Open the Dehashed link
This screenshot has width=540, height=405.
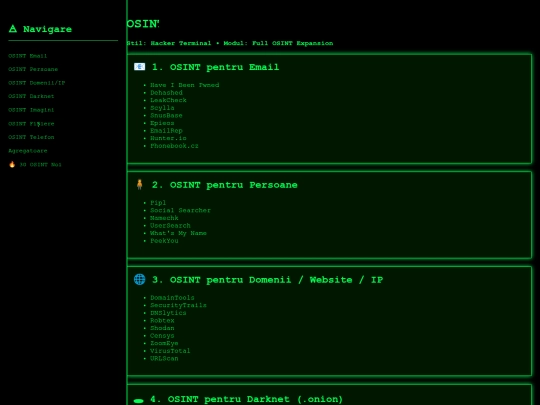click(166, 93)
